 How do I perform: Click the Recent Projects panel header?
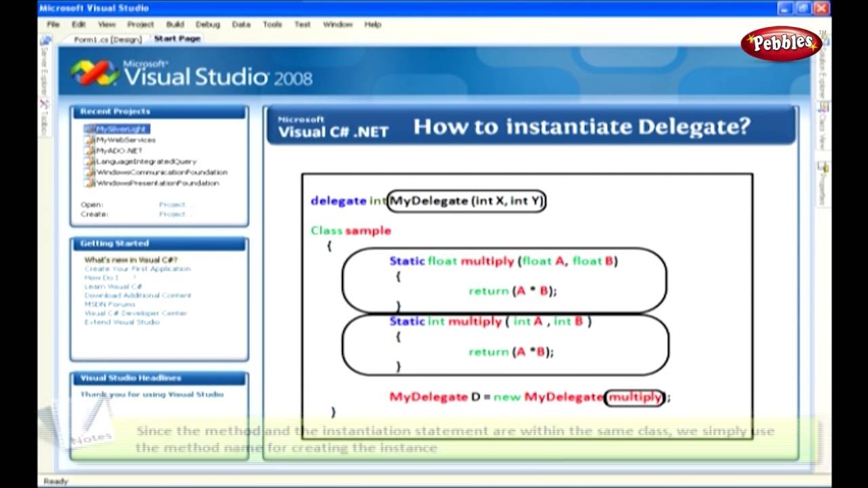click(159, 111)
